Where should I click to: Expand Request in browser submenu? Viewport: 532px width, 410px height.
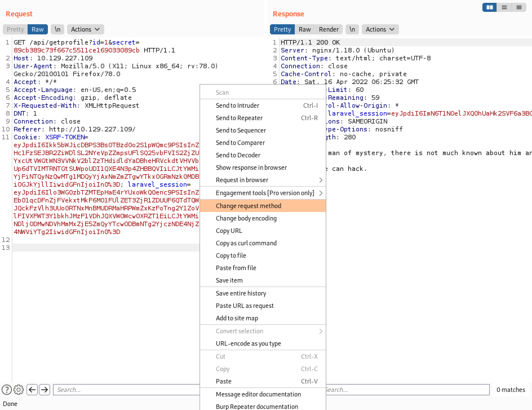coord(263,180)
